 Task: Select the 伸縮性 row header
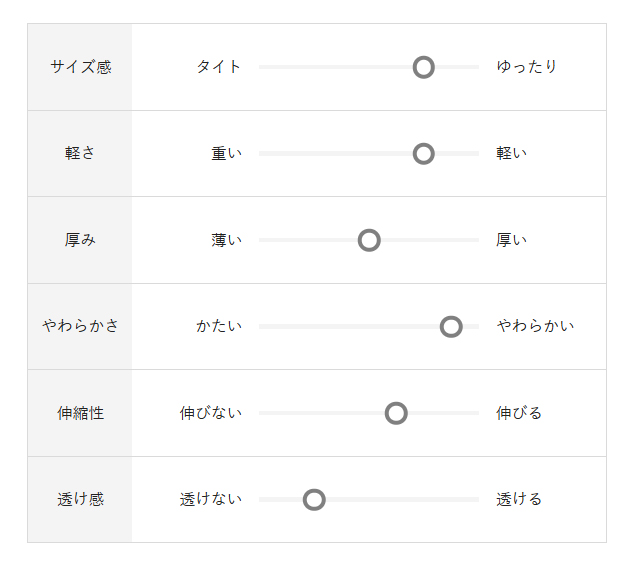[80, 413]
